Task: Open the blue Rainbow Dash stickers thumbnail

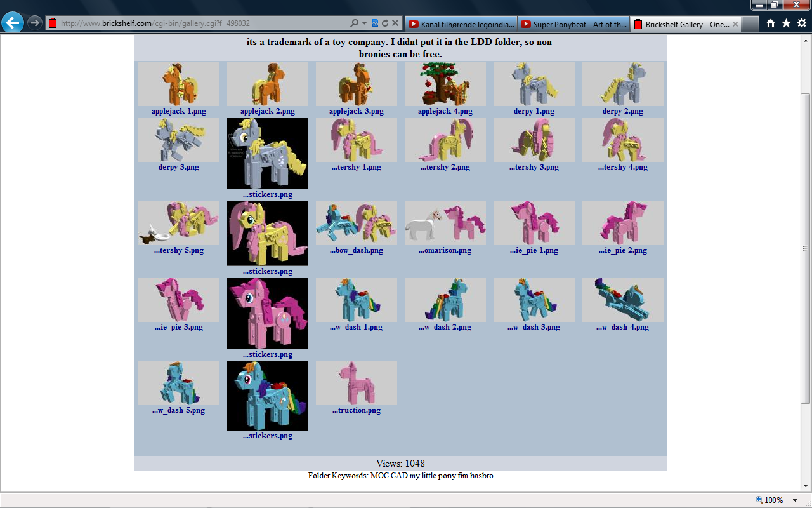Action: coord(268,396)
